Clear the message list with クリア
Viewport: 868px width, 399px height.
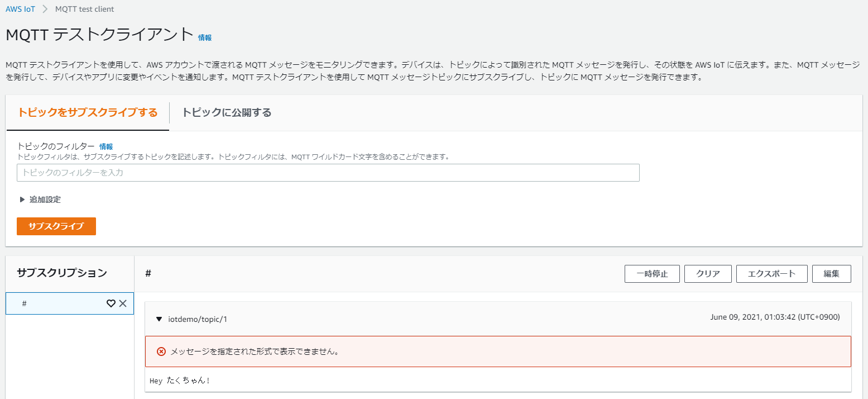click(708, 273)
